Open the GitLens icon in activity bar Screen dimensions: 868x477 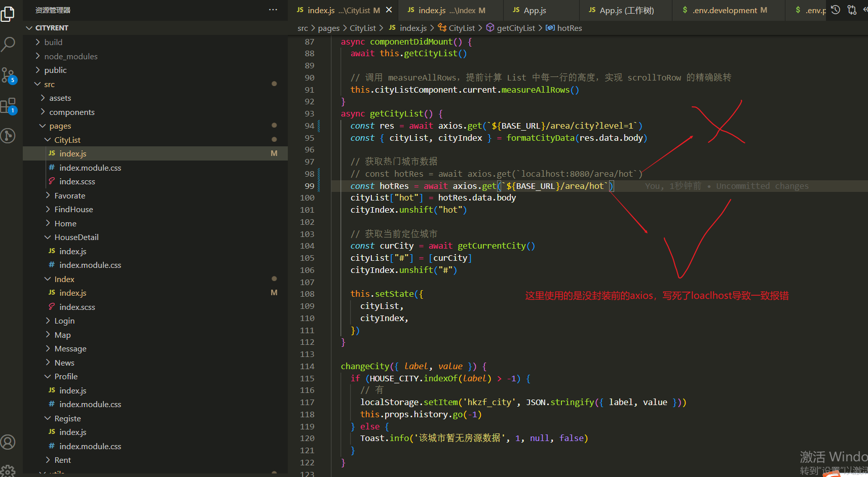[x=8, y=136]
